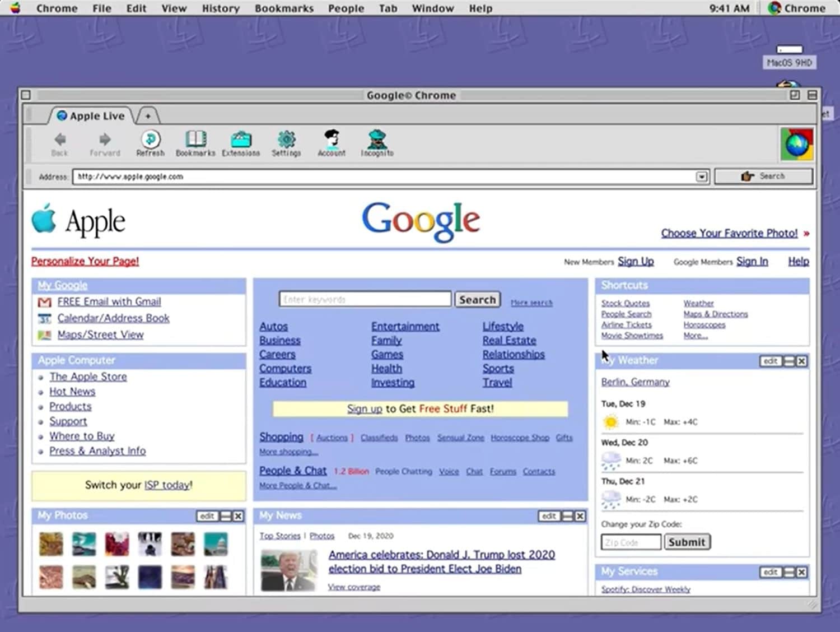
Task: Click the Submit button for zip code
Action: click(x=687, y=542)
